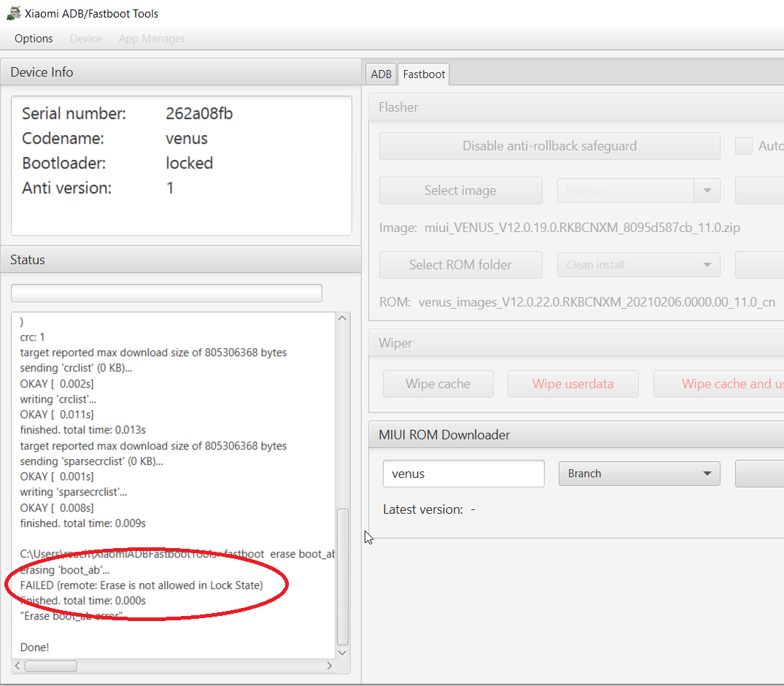Toggle the Auto checkbox beside anti-rollback button
The image size is (784, 686).
click(743, 146)
